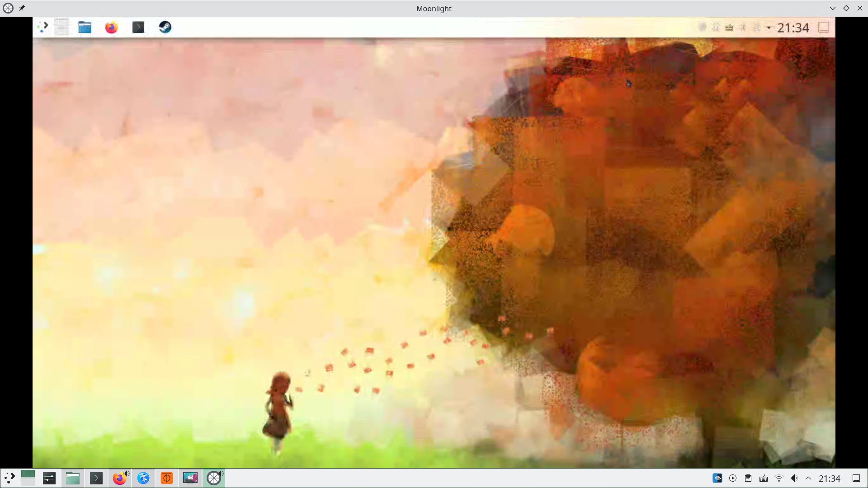Launch Firefox from the streamed desktop panel
Viewport: 868px width, 488px height.
point(111,27)
